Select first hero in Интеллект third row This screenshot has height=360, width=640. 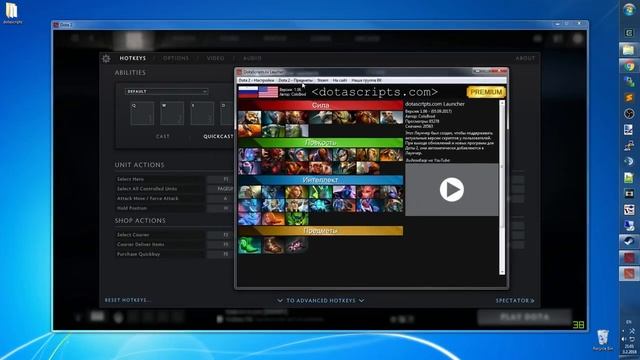tap(249, 219)
